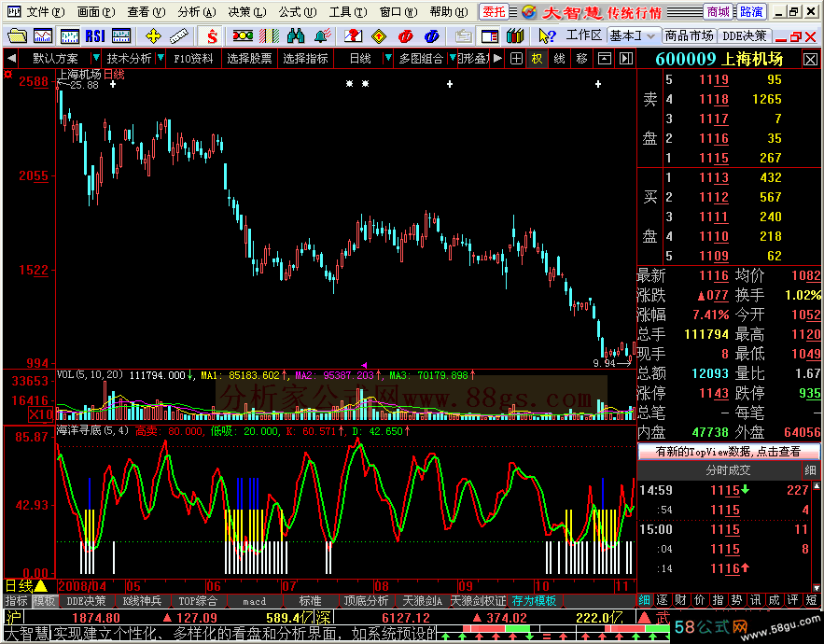
Task: Toggle the 权 price adjustment button
Action: pyautogui.click(x=537, y=58)
